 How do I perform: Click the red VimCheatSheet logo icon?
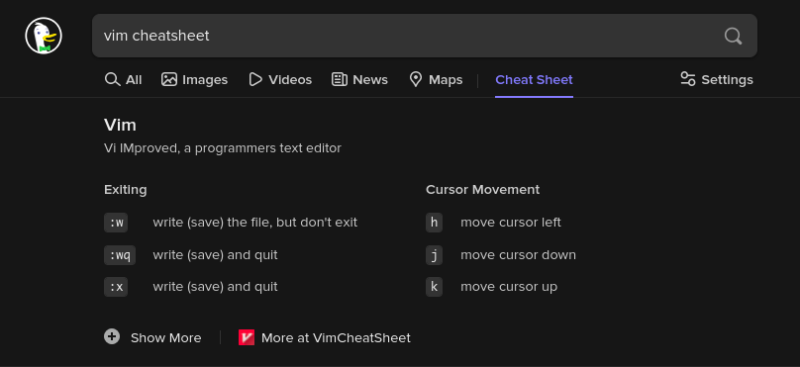(246, 337)
